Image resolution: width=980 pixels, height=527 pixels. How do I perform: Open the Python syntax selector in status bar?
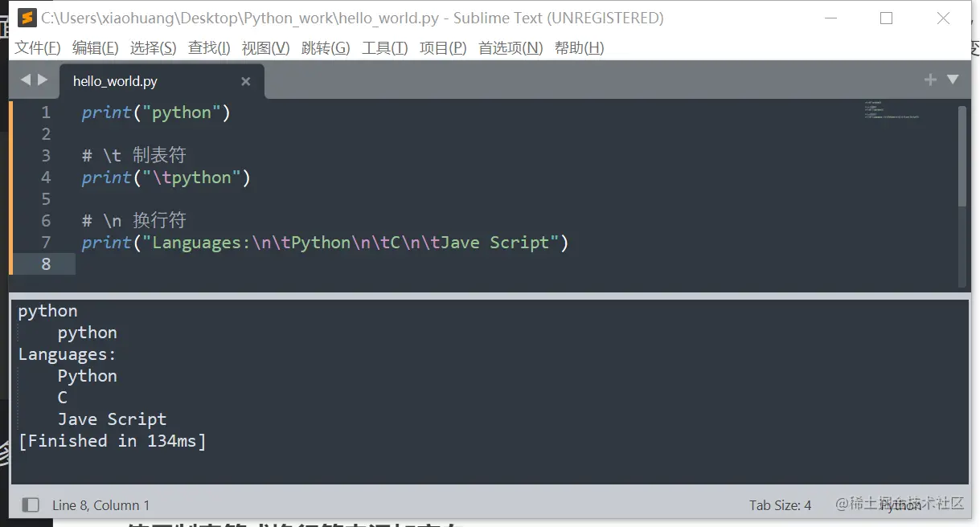click(900, 505)
